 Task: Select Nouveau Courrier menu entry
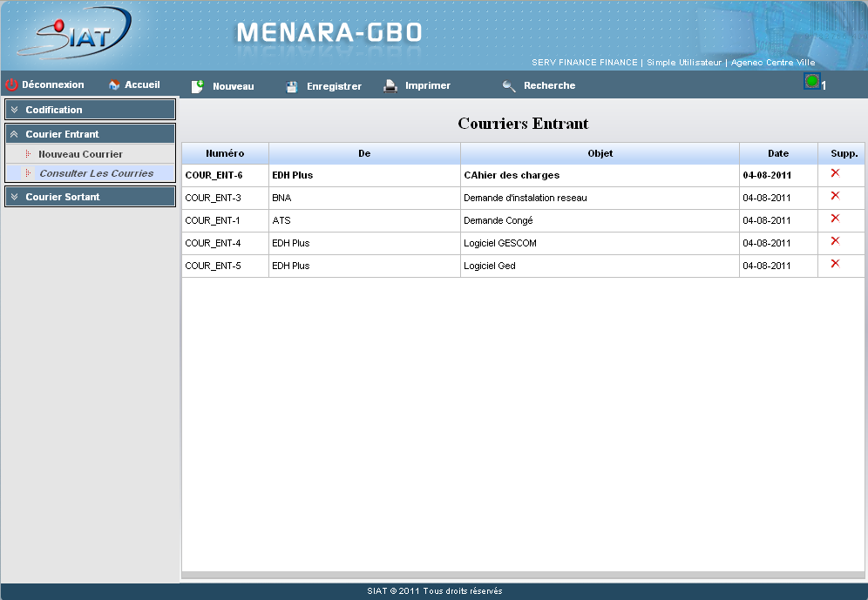(91, 154)
